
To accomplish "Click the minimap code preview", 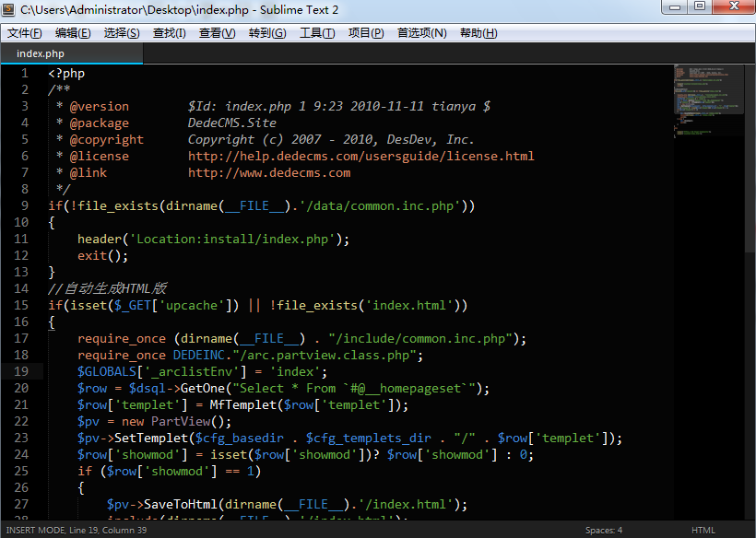I will click(709, 101).
